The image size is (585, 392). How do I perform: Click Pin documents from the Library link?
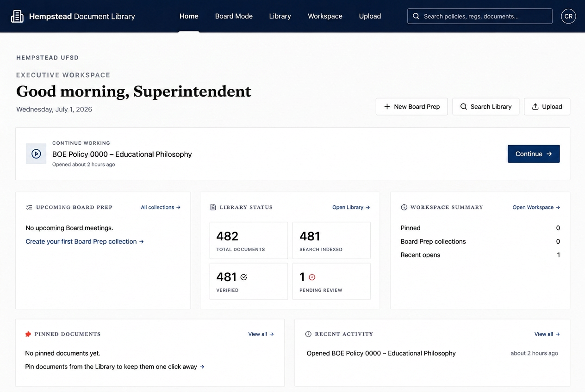(x=115, y=367)
